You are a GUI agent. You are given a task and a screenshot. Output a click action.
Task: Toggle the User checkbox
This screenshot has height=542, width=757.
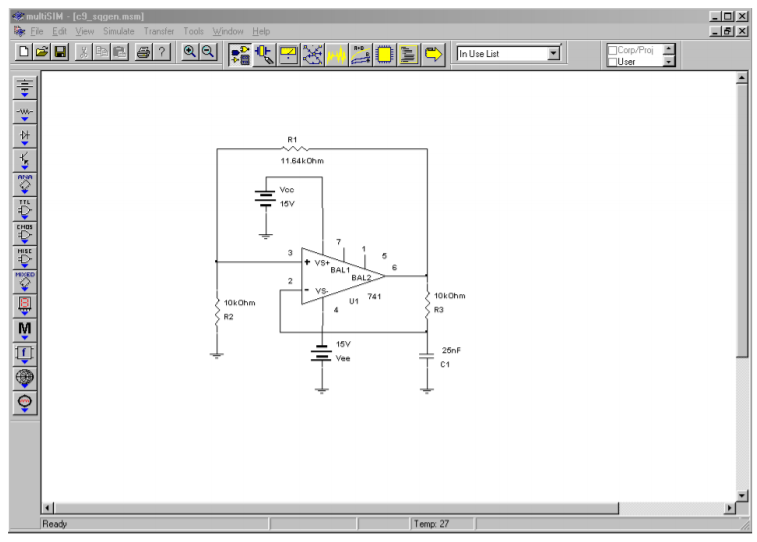pyautogui.click(x=613, y=62)
